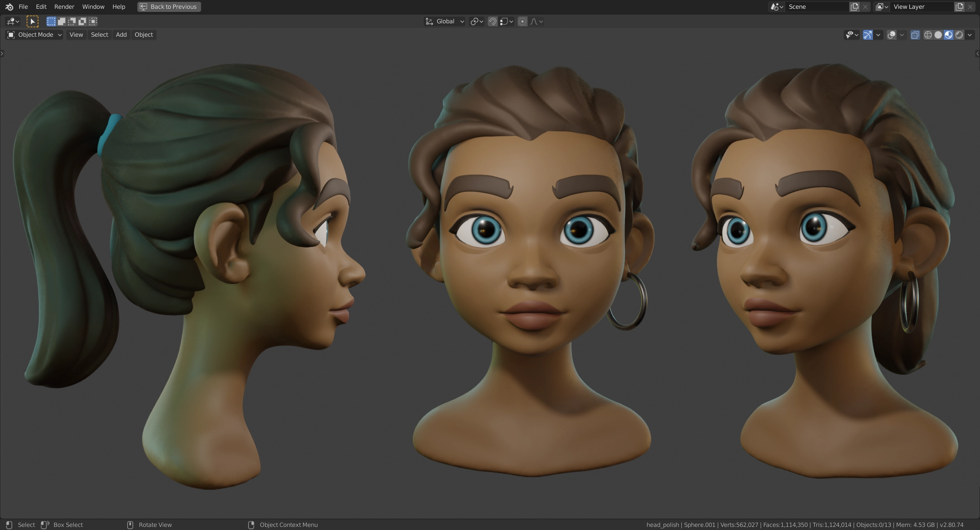Choose Subtract selection mode icon
The height and width of the screenshot is (530, 980).
pyautogui.click(x=72, y=21)
